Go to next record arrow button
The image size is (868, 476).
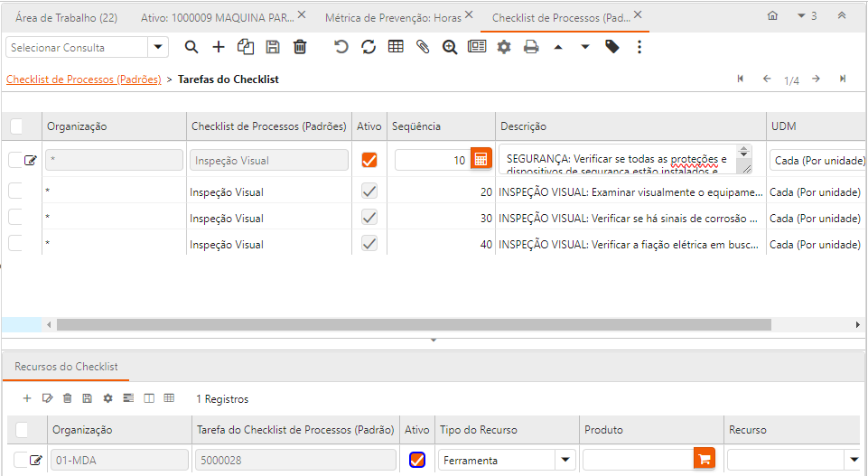point(816,79)
